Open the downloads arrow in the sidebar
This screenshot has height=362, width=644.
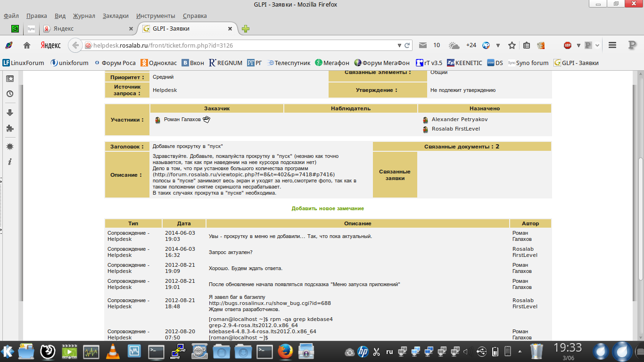point(10,113)
